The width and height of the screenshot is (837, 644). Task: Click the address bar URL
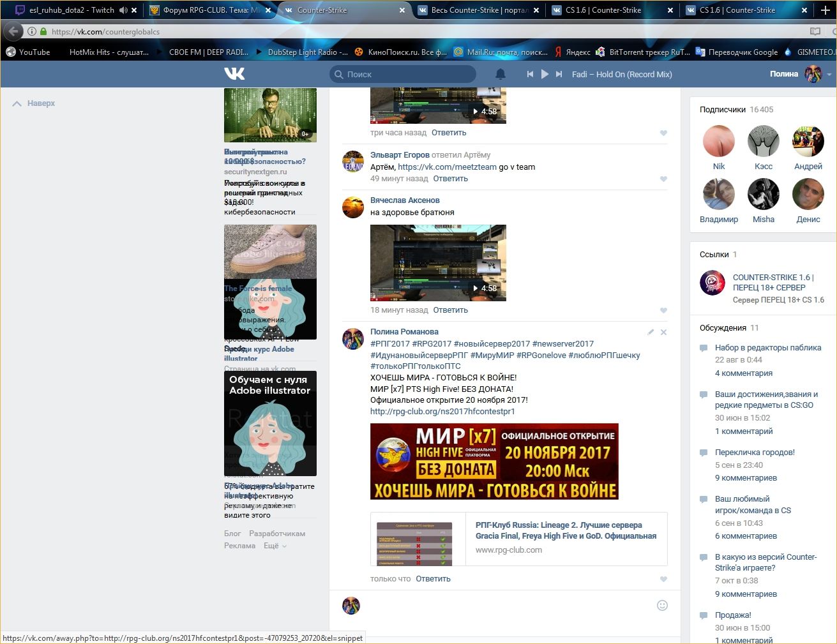(106, 31)
